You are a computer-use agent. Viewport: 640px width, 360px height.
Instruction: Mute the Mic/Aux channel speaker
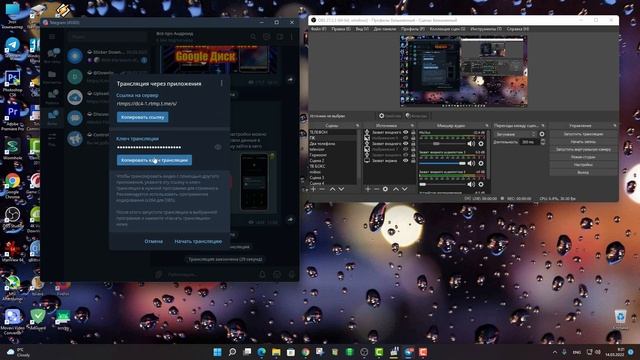tap(471, 144)
